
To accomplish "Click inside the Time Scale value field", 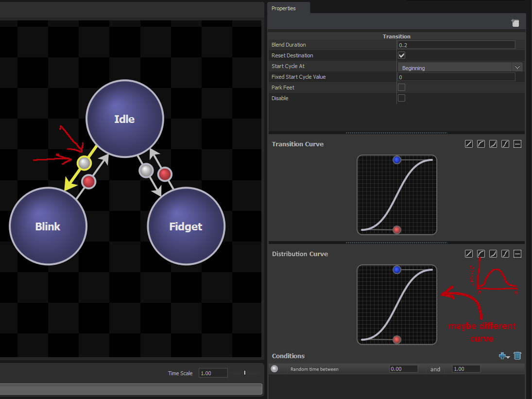I will pos(212,373).
